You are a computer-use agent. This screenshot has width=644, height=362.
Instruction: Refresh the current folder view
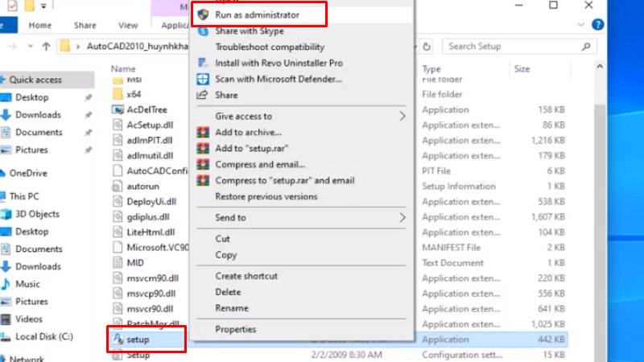(x=427, y=46)
